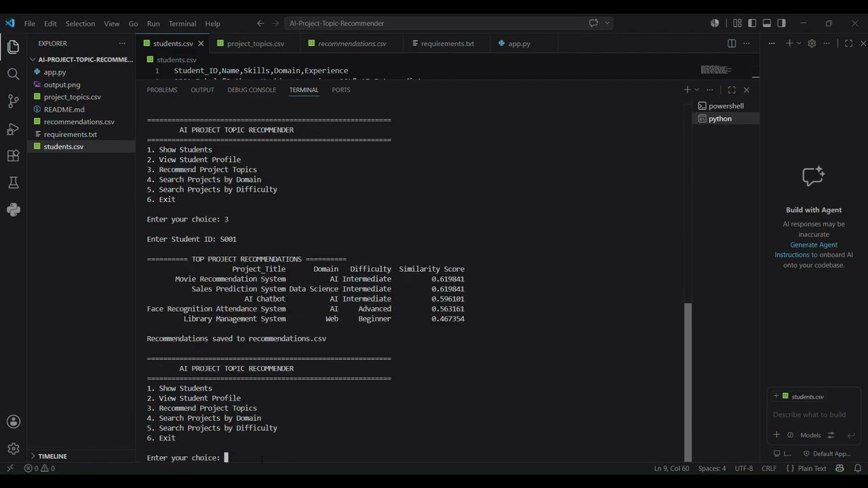Click Customize Layout icon in title bar
868x488 pixels.
tap(737, 23)
